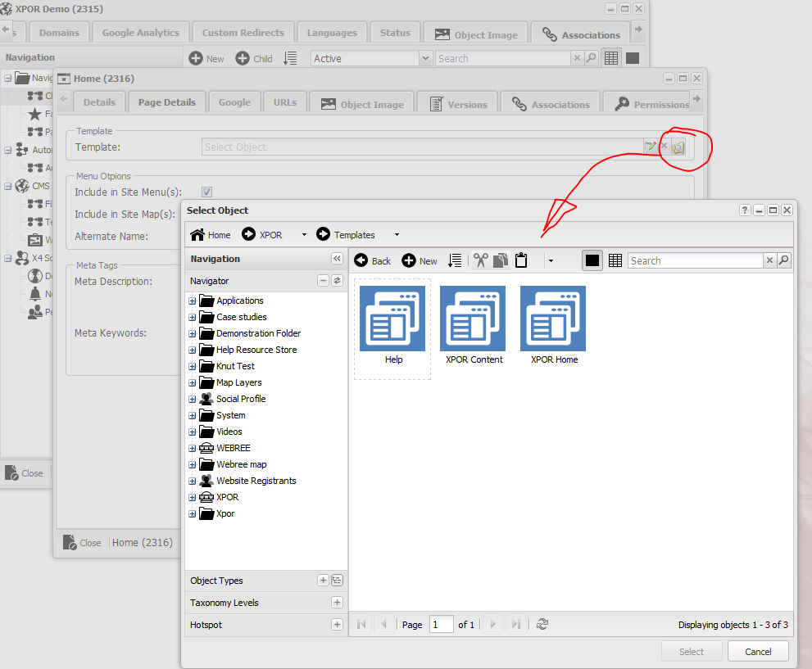Screen dimensions: 812x669
Task: Go to the last page of objects
Action: coord(515,624)
